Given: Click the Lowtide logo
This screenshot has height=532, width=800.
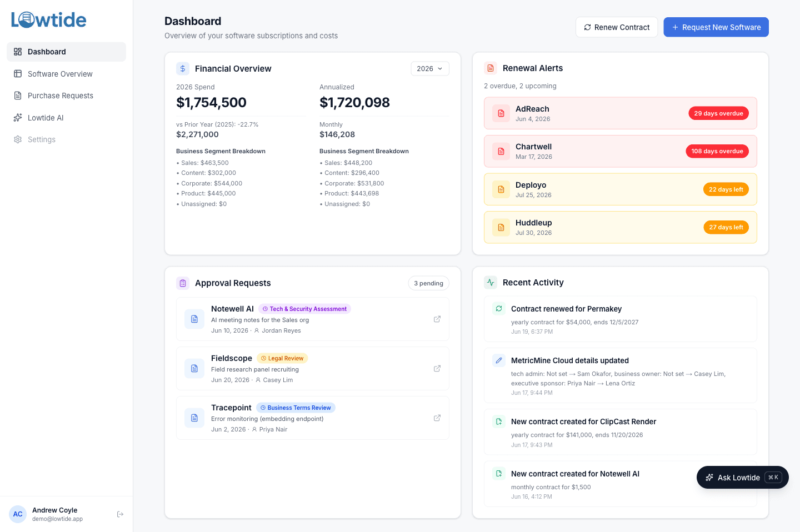Looking at the screenshot, I should click(x=49, y=20).
